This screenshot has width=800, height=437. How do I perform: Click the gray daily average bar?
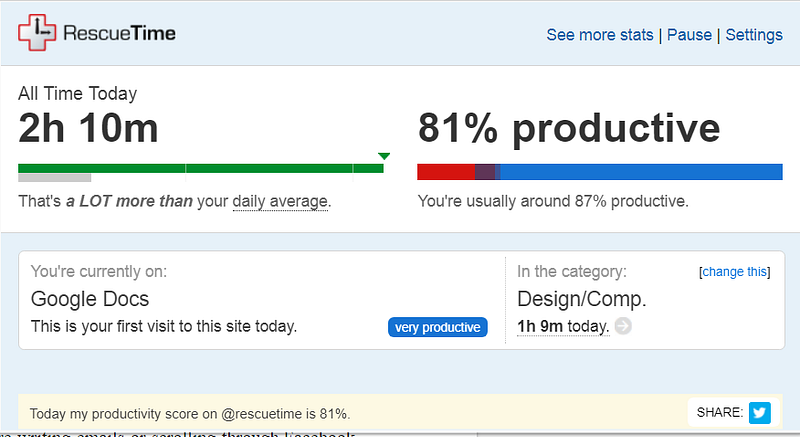(x=54, y=178)
